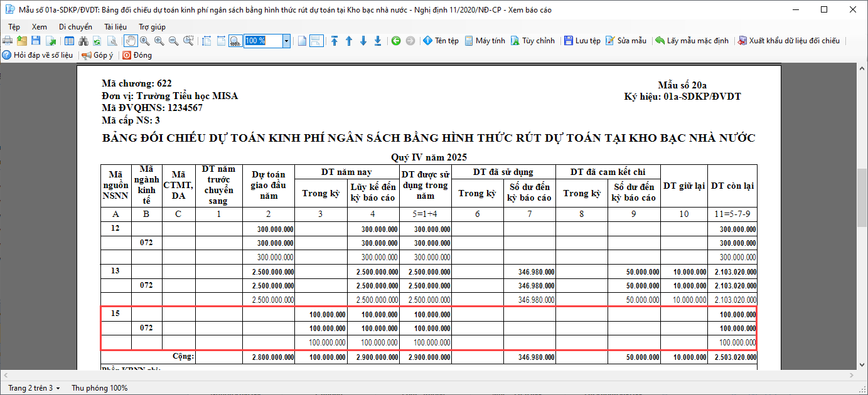
Task: Click the DT còn lại column header
Action: click(x=732, y=186)
